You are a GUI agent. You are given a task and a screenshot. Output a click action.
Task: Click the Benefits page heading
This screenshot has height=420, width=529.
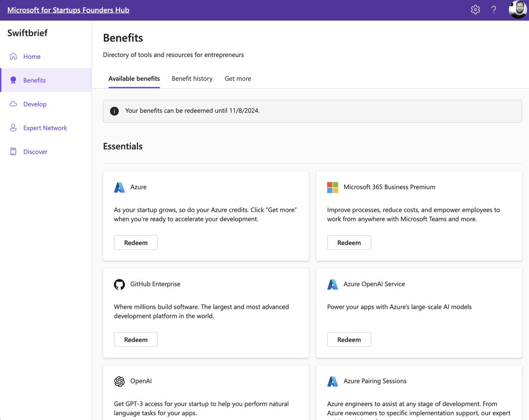[123, 38]
